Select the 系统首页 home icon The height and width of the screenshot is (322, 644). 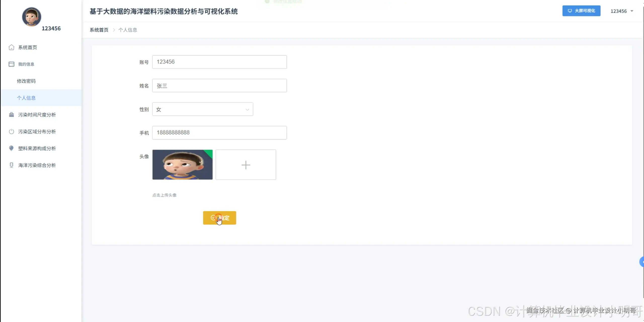coord(12,47)
